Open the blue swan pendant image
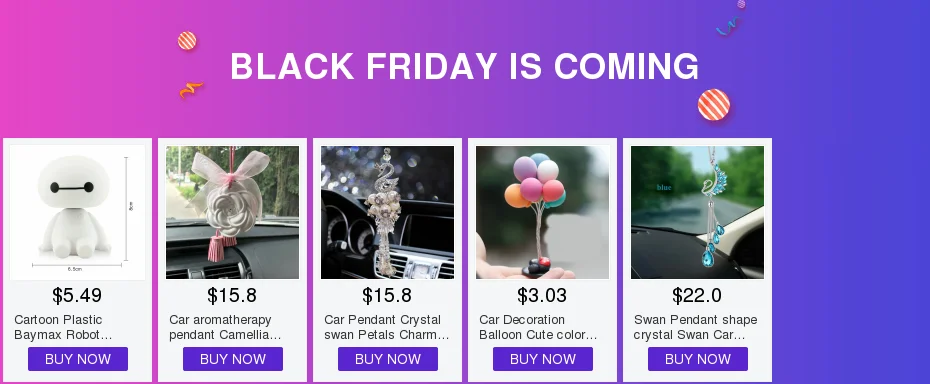 (698, 212)
